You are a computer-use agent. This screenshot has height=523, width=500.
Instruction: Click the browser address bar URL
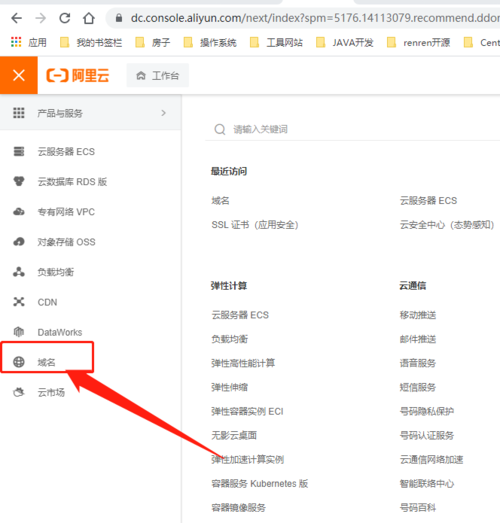pyautogui.click(x=315, y=18)
